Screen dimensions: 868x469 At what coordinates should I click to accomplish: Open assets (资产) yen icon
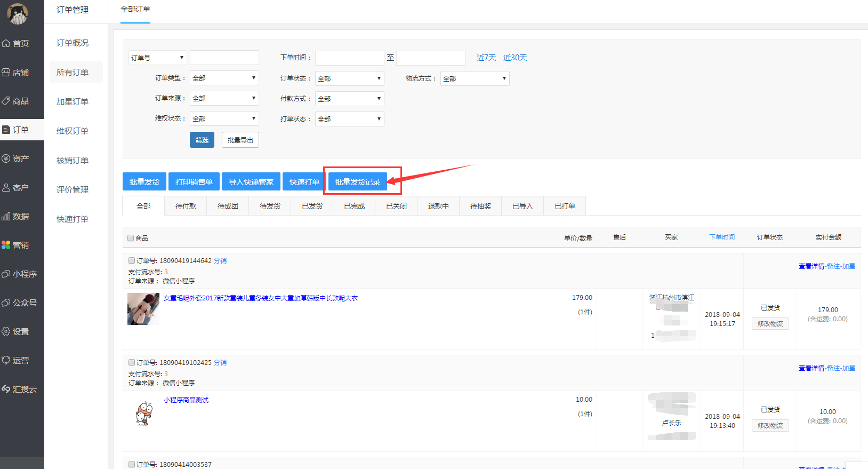click(6, 158)
